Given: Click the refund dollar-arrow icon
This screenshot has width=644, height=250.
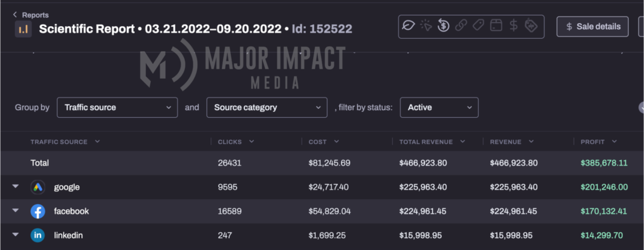Looking at the screenshot, I should coord(443,26).
